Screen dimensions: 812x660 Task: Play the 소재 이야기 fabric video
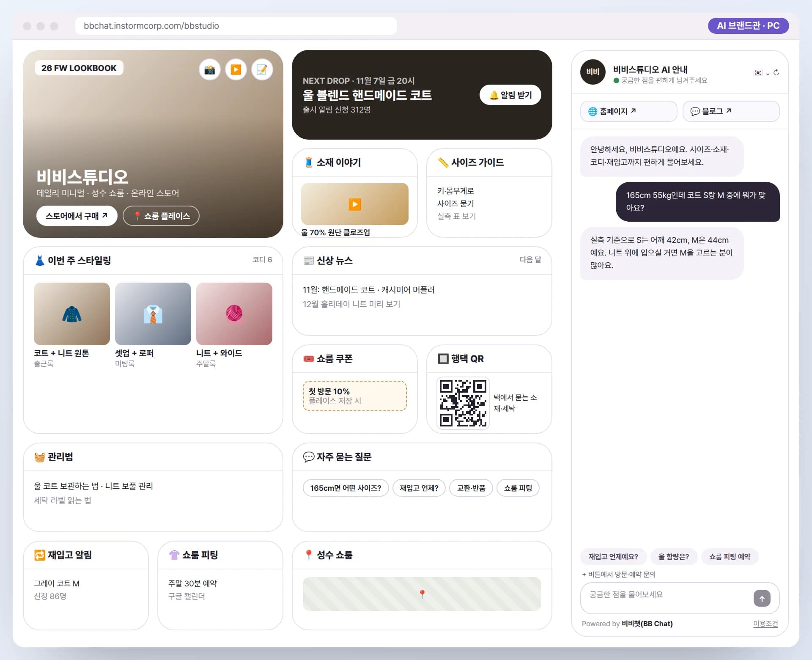click(354, 204)
